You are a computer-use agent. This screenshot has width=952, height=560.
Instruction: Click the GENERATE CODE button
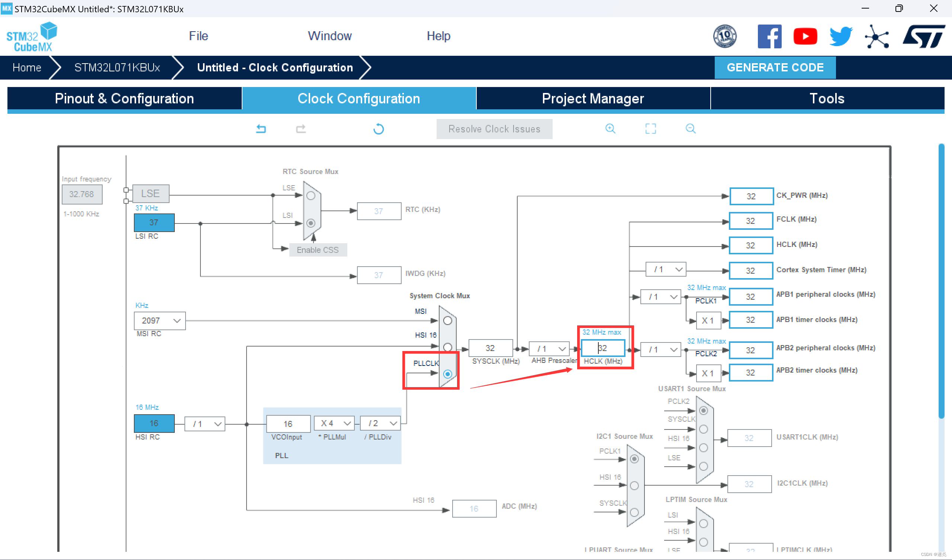click(775, 68)
